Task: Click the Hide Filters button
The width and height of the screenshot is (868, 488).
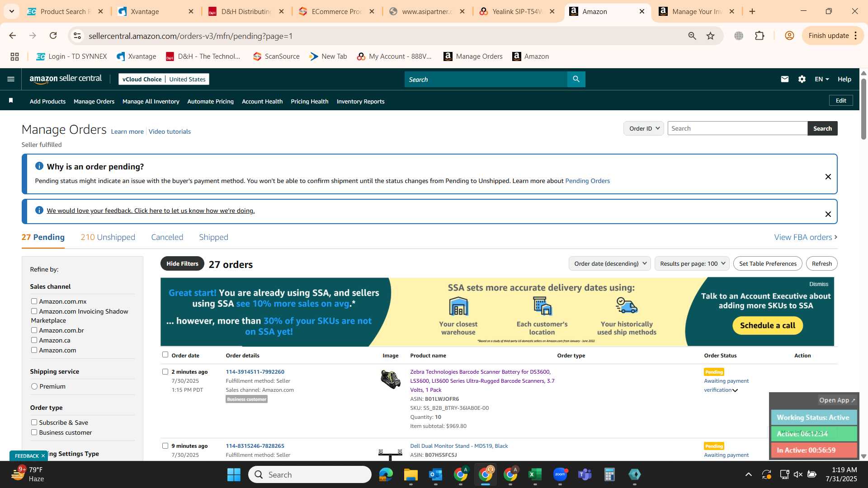Action: (182, 263)
